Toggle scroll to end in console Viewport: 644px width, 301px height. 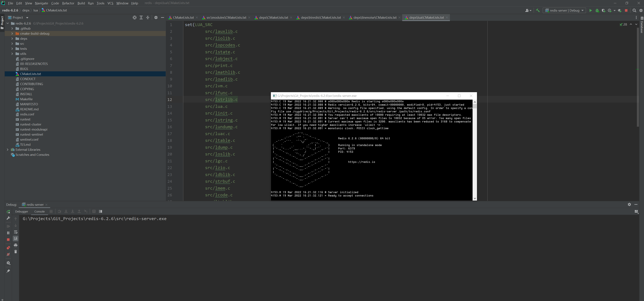pos(15,238)
